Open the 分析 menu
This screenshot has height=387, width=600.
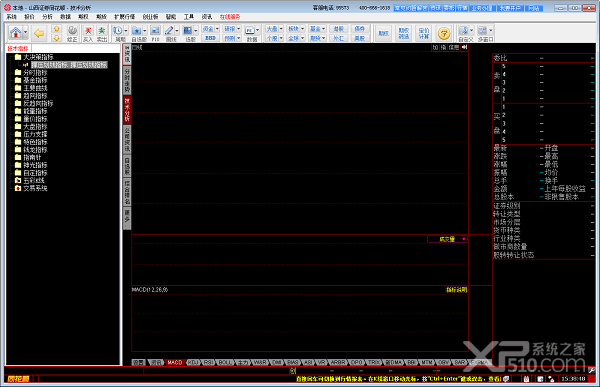click(47, 17)
